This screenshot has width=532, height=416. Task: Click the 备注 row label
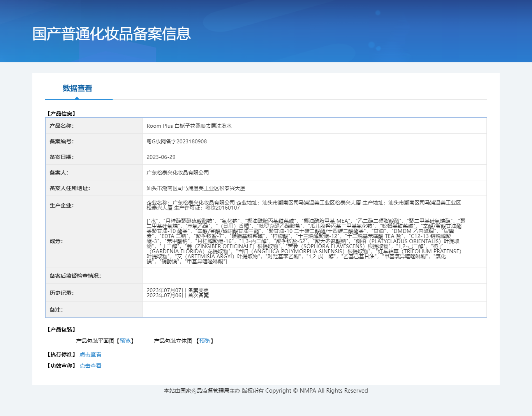(x=56, y=310)
